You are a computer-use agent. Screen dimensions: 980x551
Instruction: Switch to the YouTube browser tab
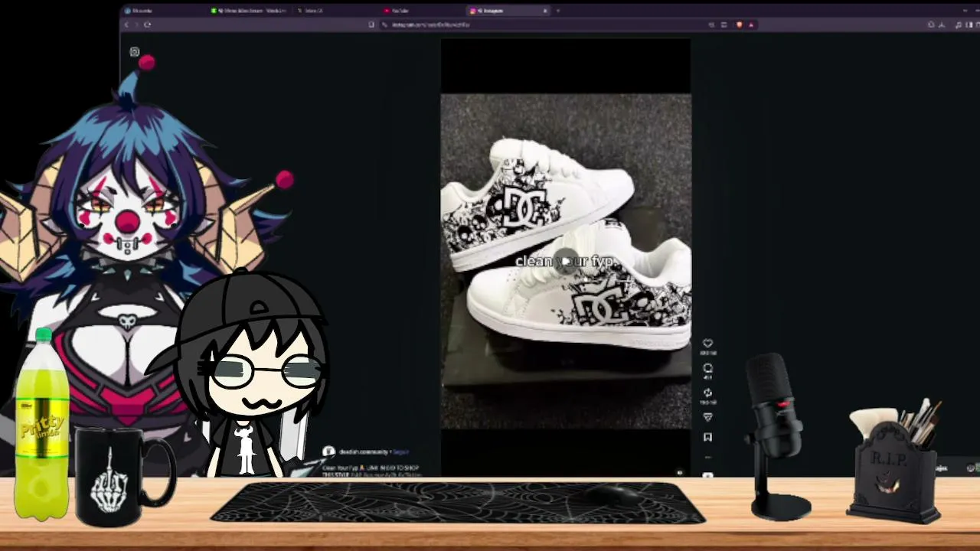pos(421,11)
